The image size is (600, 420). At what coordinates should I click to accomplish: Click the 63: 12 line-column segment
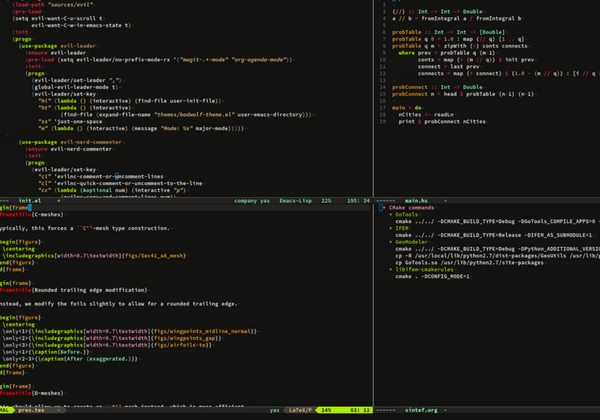click(x=360, y=410)
